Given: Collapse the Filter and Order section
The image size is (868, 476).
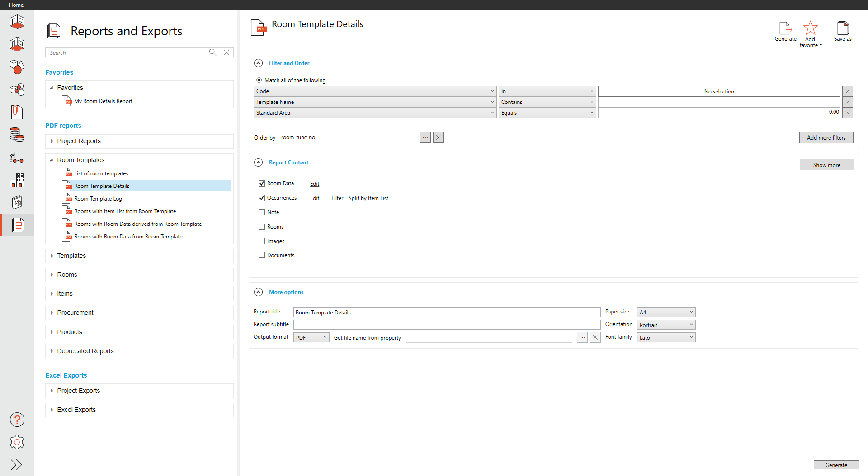Looking at the screenshot, I should click(259, 63).
